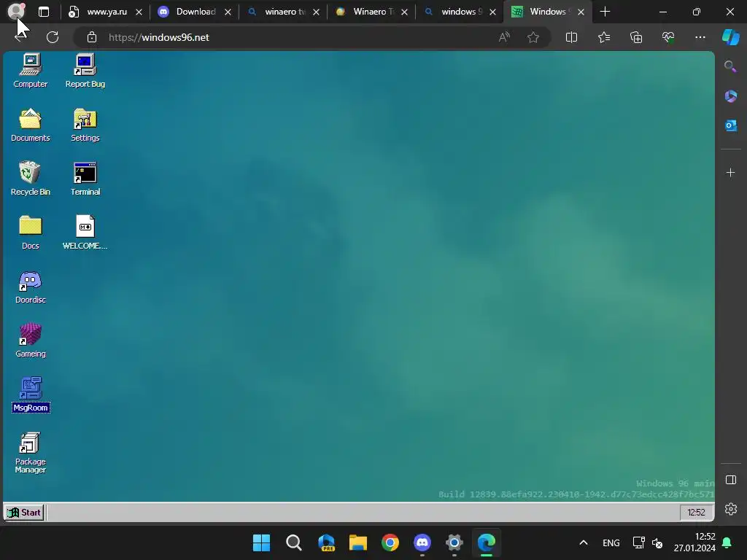The width and height of the screenshot is (747, 560).
Task: Close the www.ya.ru tab
Action: coord(139,12)
